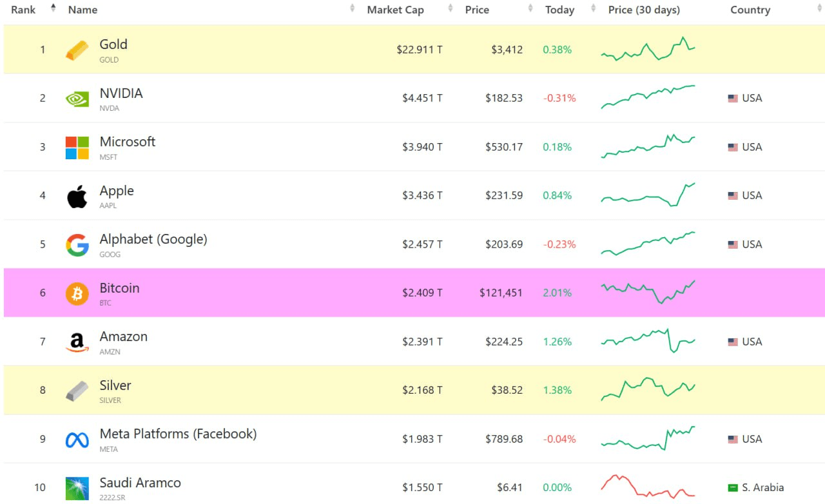
Task: Click the Gold bar icon
Action: coord(77,50)
